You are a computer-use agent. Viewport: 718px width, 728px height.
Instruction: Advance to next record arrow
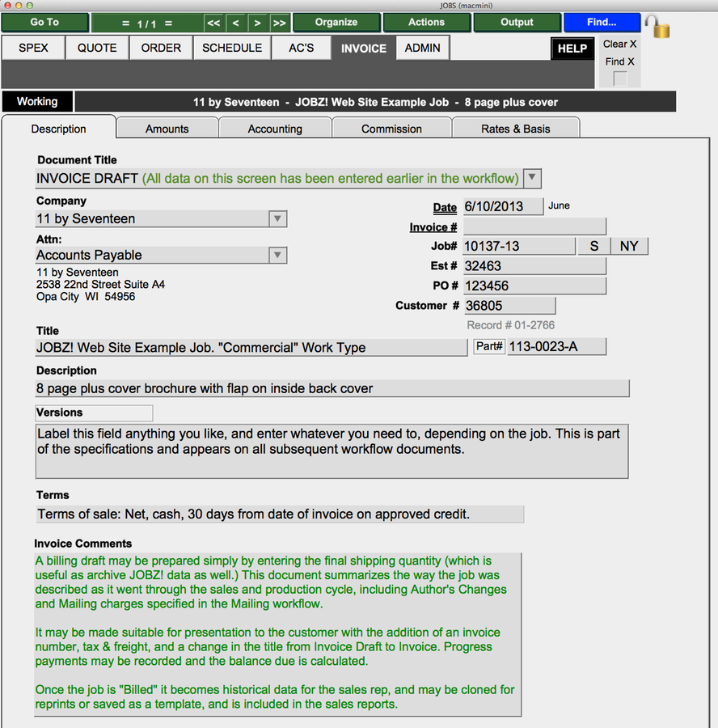[x=257, y=23]
